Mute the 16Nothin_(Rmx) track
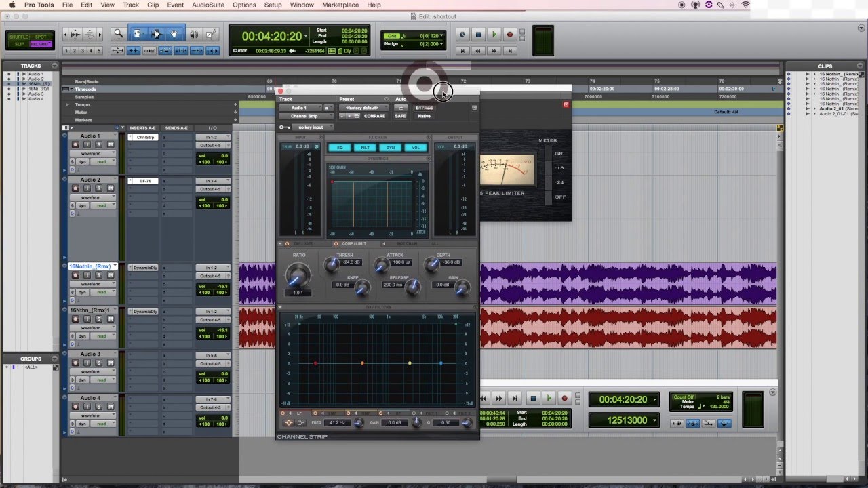The height and width of the screenshot is (488, 868). tap(110, 275)
